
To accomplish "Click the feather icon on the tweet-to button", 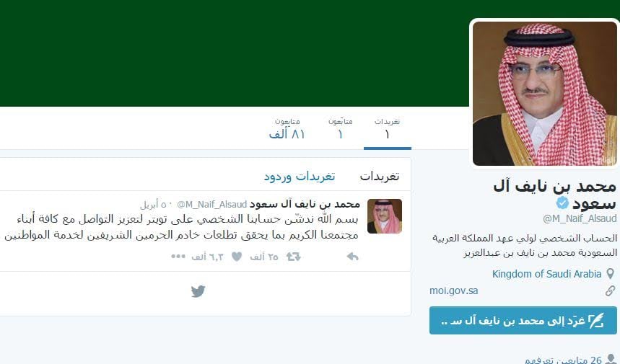I will click(596, 321).
